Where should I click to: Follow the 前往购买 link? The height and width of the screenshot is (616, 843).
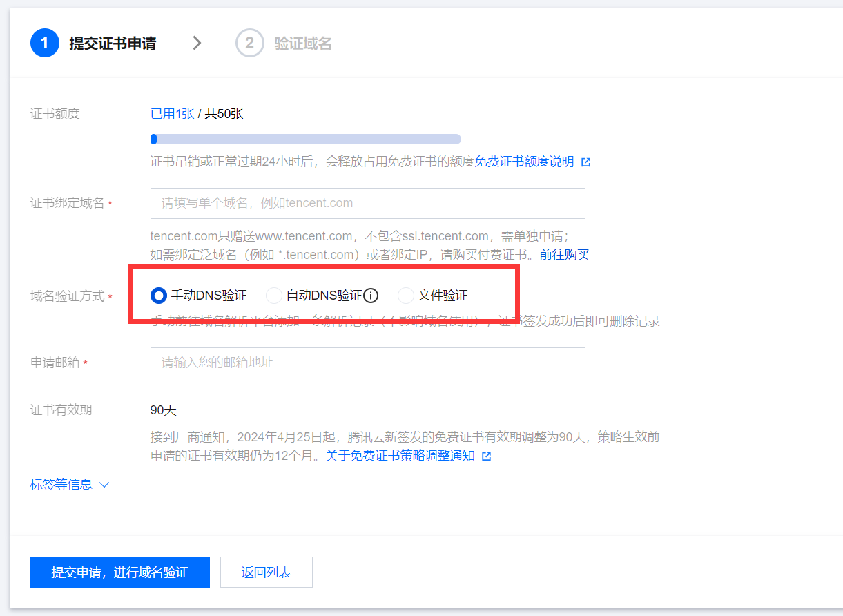564,254
